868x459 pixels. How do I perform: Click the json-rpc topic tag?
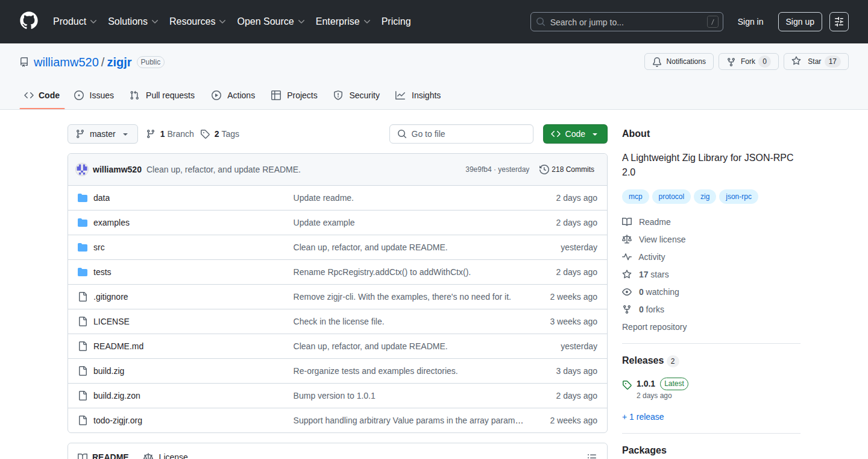click(x=738, y=197)
